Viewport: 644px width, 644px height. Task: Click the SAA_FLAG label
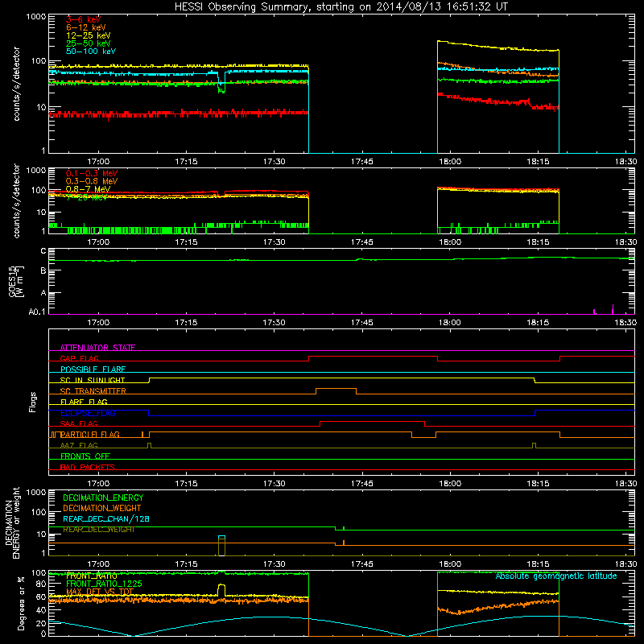[79, 423]
